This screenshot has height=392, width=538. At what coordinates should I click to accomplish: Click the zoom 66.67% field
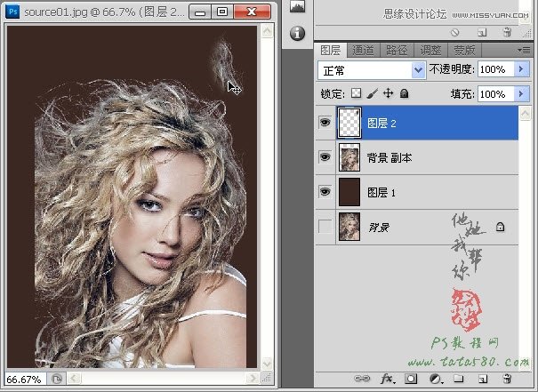[25, 379]
